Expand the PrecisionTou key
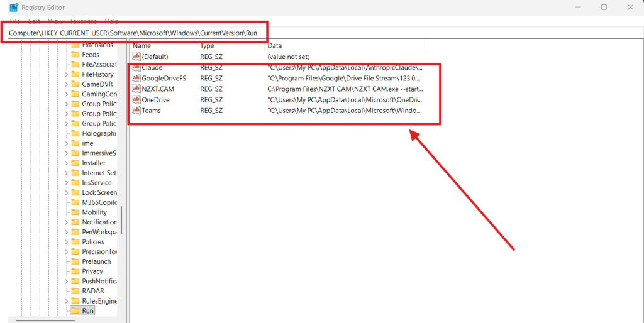The width and height of the screenshot is (644, 323). point(67,251)
